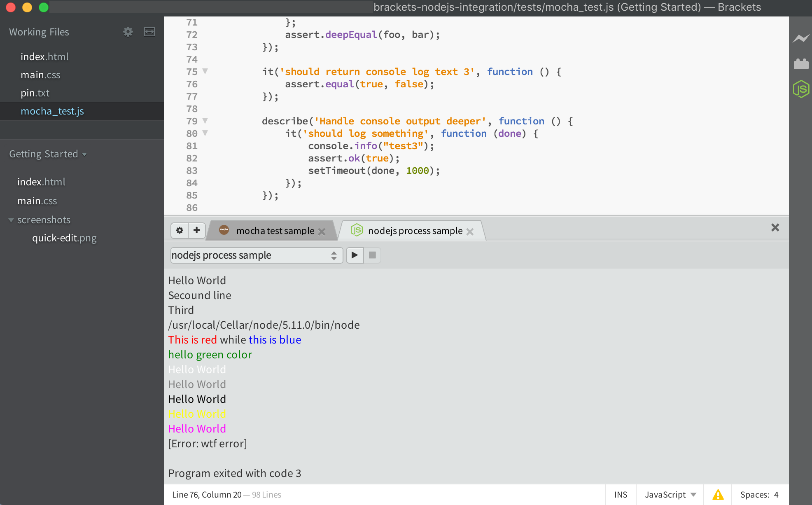
Task: Open the Live Preview lightning icon
Action: coord(801,38)
